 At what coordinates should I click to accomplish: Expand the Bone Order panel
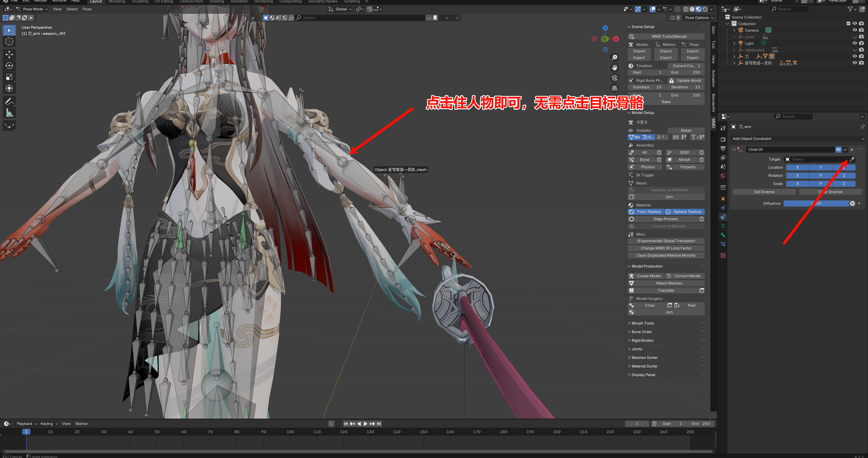point(641,332)
